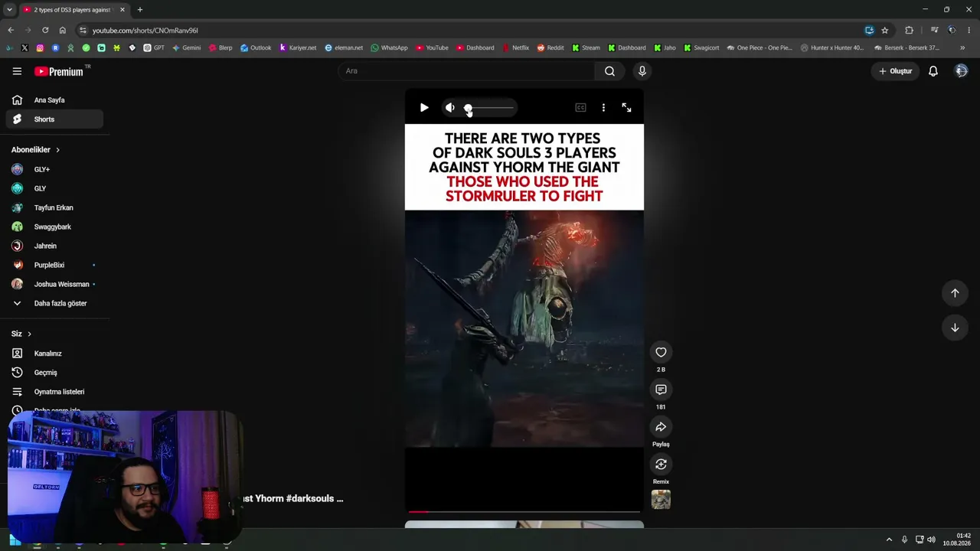Click install app icon in address bar
The width and height of the screenshot is (980, 551).
click(869, 31)
